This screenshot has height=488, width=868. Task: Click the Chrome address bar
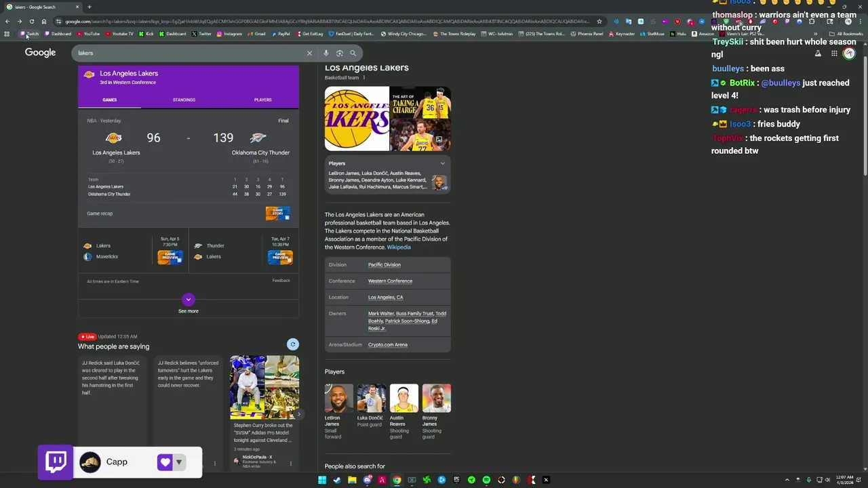coord(327,22)
